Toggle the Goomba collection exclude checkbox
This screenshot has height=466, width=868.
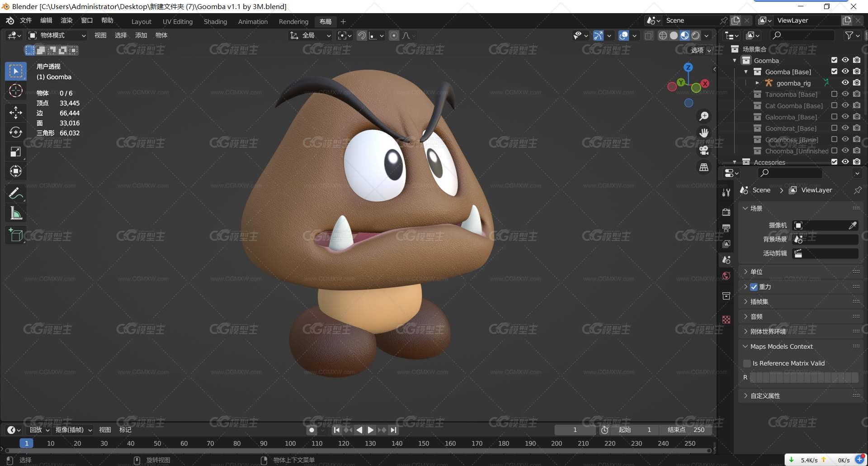[x=834, y=60]
